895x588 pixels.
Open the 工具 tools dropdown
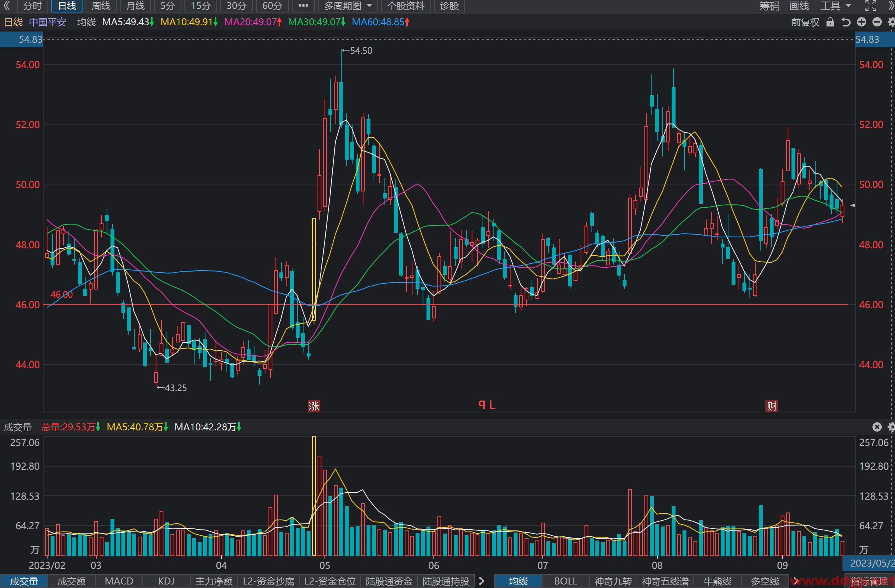(835, 6)
